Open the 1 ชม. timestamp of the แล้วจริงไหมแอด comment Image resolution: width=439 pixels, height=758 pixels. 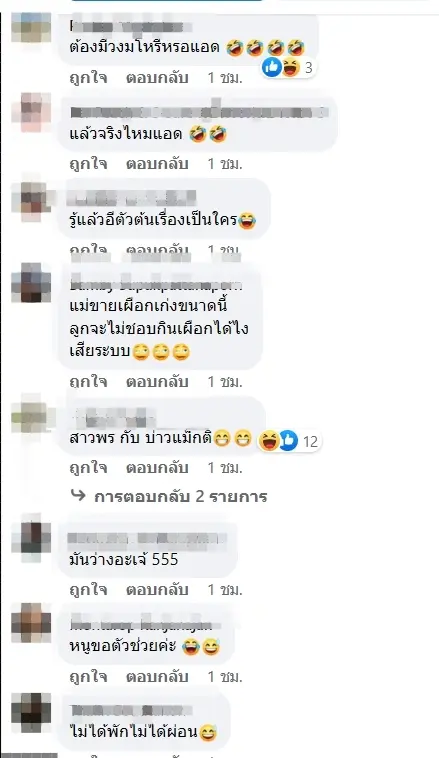point(225,164)
